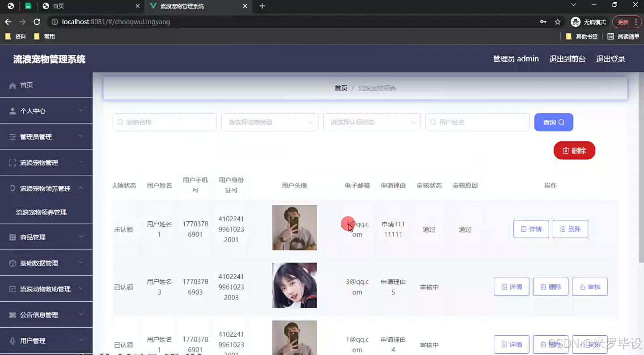644x355 pixels.
Task: Click the icon beside 流浪动物救助管理
Action: 13,289
